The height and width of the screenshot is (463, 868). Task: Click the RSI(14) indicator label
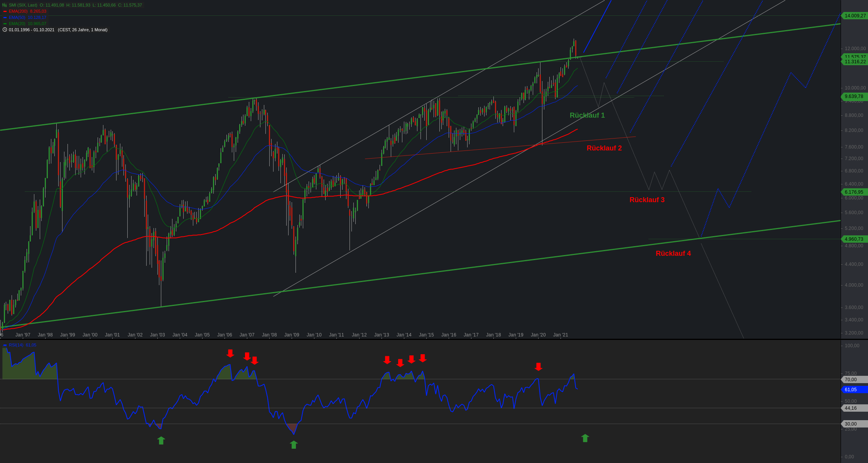(x=16, y=345)
